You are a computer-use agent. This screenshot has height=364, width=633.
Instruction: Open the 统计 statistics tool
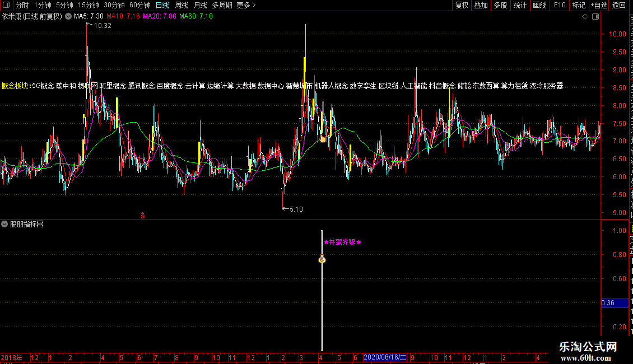[x=519, y=5]
